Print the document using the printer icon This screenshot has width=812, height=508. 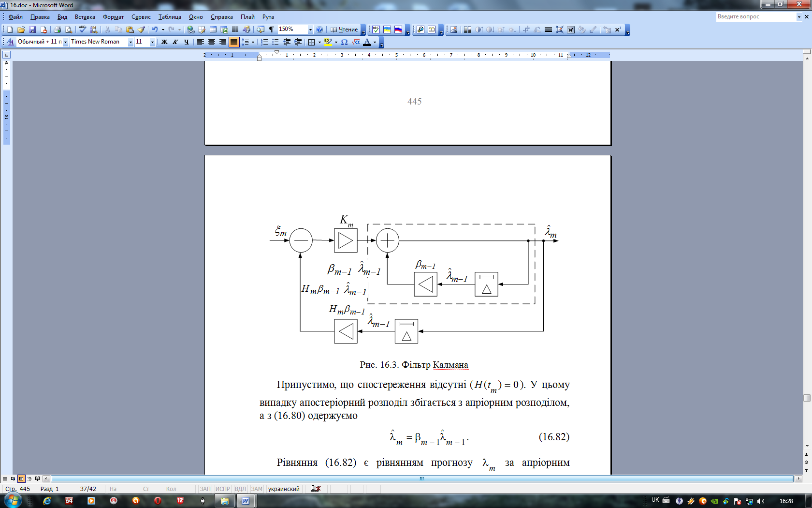[x=57, y=30]
